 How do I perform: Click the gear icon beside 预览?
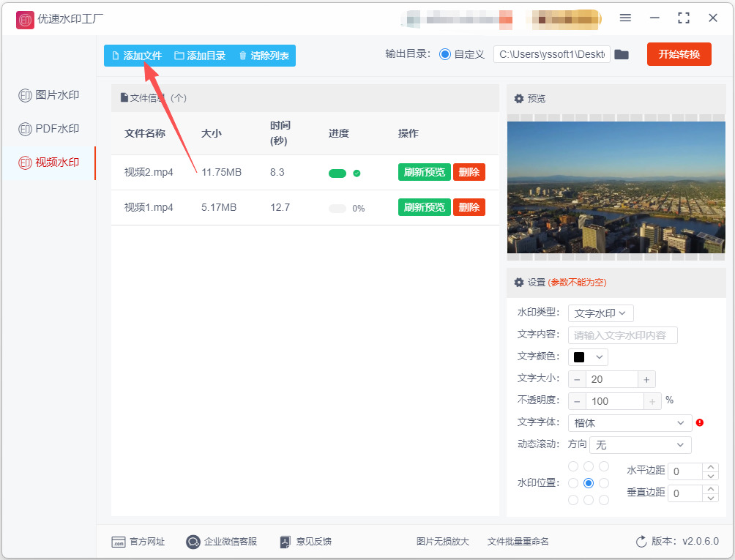click(x=518, y=98)
